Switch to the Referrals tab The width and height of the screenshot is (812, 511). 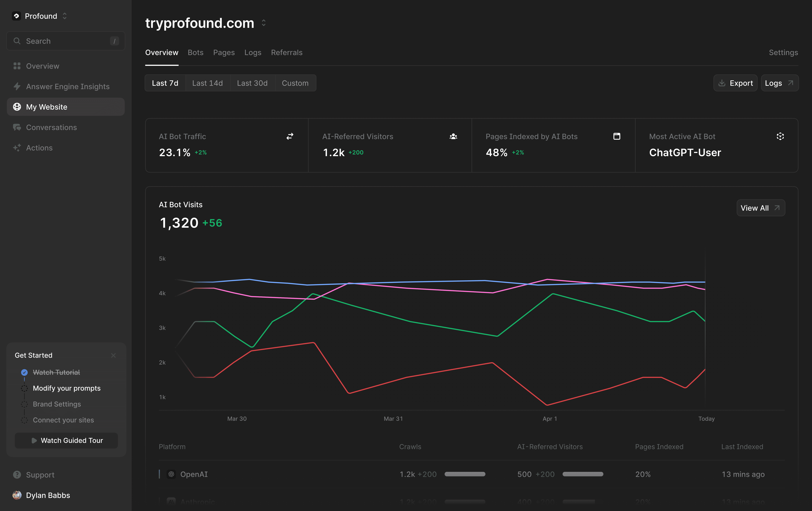point(287,52)
